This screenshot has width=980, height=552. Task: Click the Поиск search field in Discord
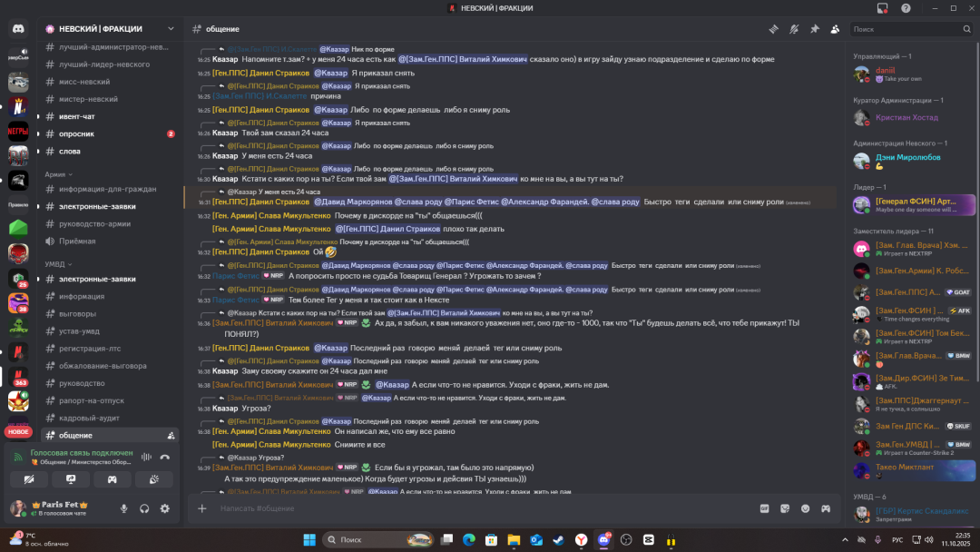pos(907,29)
